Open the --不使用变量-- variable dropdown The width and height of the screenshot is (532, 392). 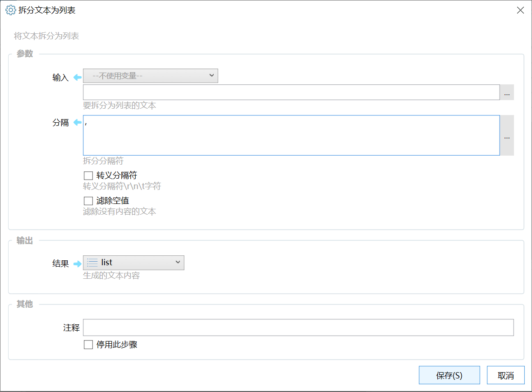coord(150,76)
